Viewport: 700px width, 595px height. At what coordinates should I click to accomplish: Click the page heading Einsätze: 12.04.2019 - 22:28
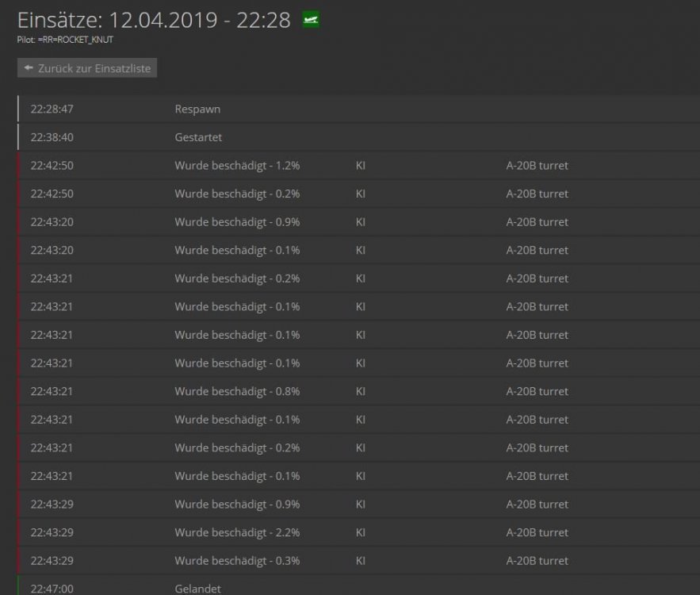[x=154, y=21]
